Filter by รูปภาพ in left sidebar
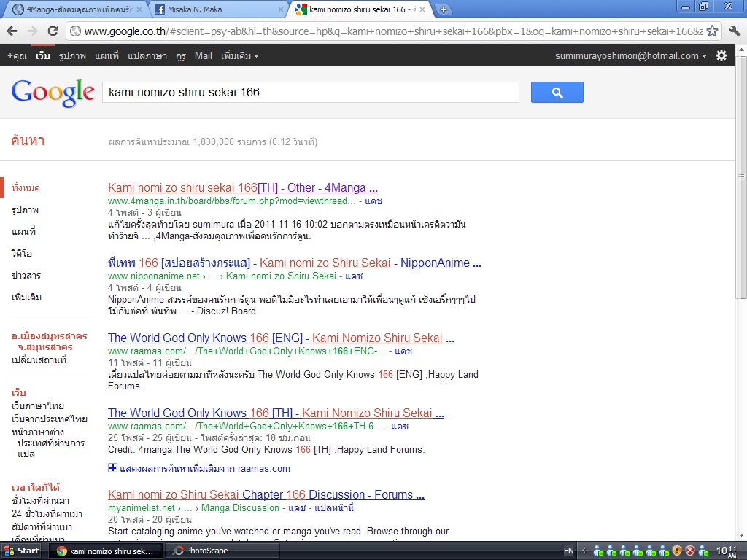Viewport: 747px width, 560px height. (25, 209)
